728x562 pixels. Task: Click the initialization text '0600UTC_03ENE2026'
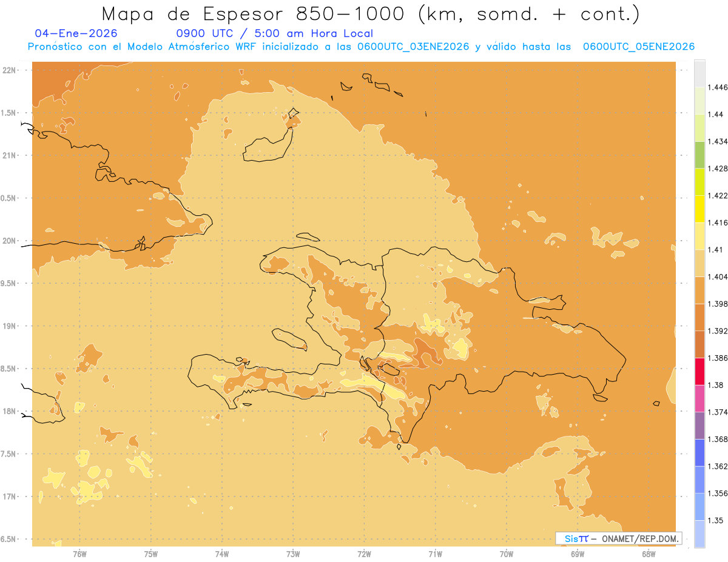coord(413,47)
